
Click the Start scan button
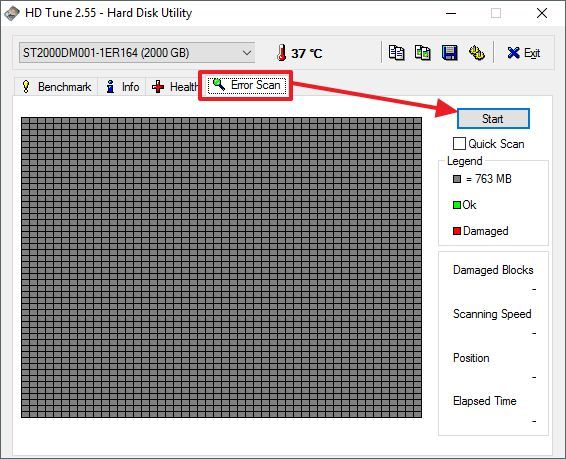tap(493, 119)
